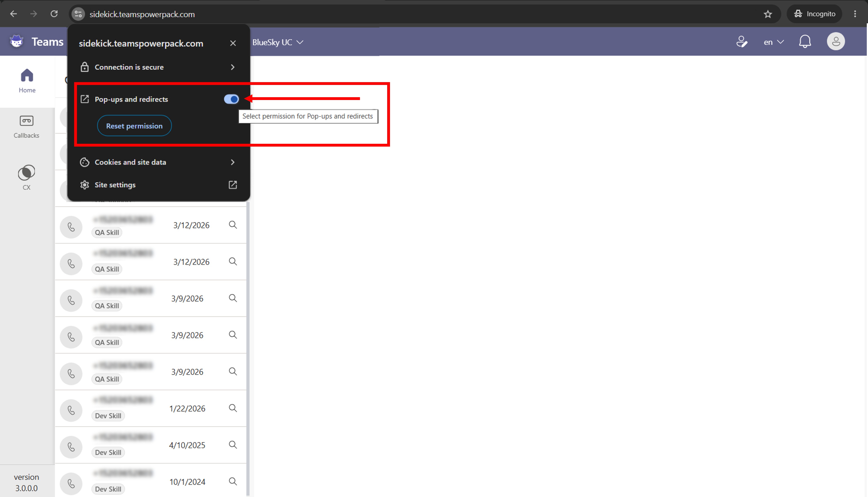Click the Reset permission button
The image size is (868, 497).
[x=134, y=126]
